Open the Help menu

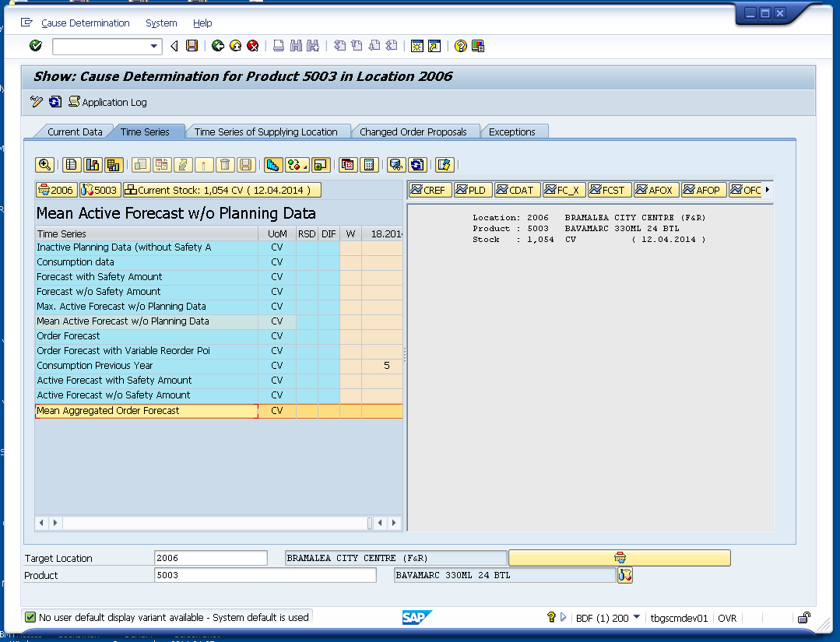click(x=202, y=23)
